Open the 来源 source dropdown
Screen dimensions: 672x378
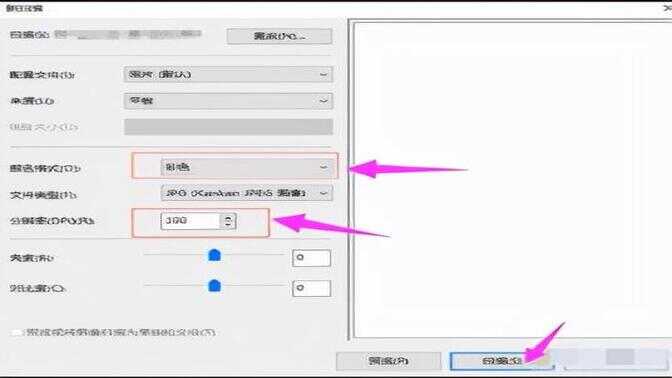click(x=228, y=101)
